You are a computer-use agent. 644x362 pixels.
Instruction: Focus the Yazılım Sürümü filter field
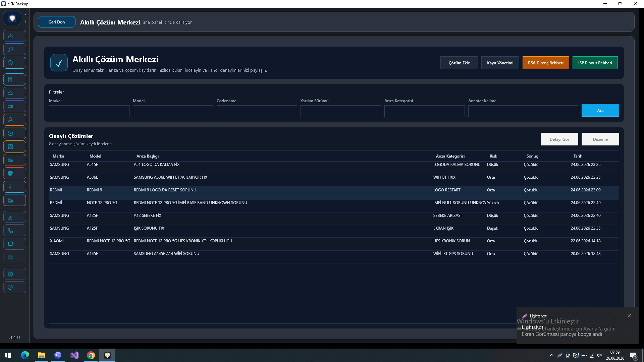(x=341, y=111)
